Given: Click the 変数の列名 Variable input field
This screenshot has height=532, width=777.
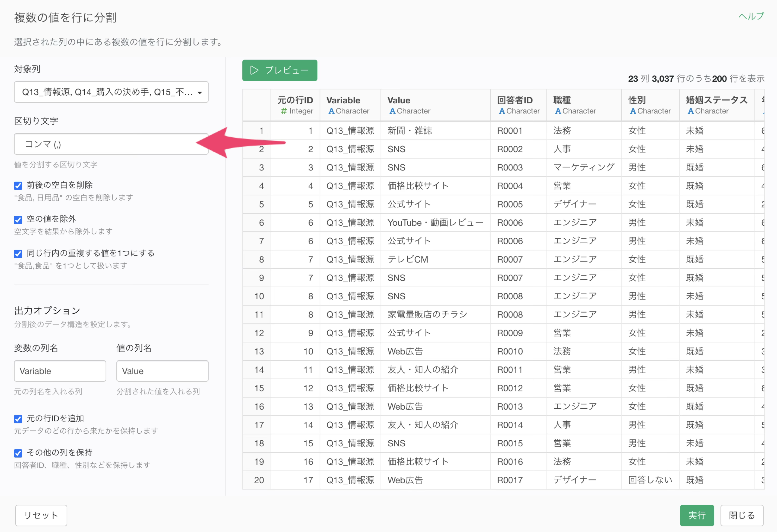Looking at the screenshot, I should (60, 371).
